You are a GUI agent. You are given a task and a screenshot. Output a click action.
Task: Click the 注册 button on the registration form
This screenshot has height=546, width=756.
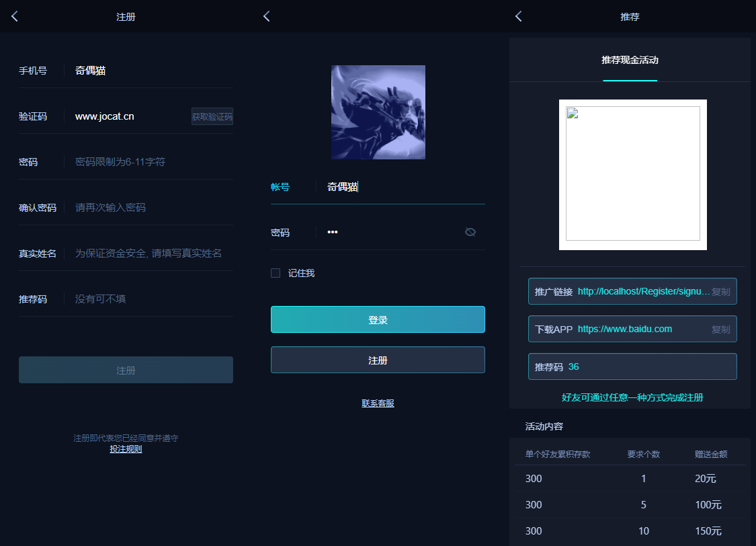[x=126, y=370]
